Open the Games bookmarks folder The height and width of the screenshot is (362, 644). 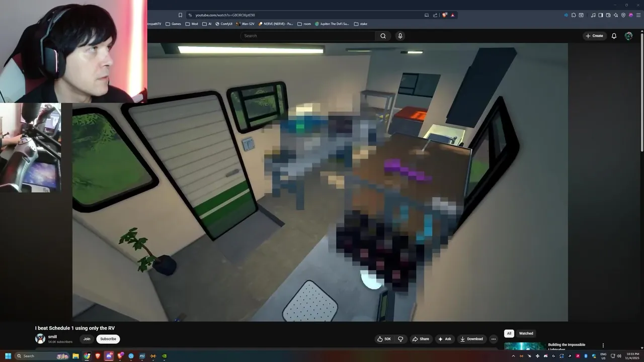173,24
